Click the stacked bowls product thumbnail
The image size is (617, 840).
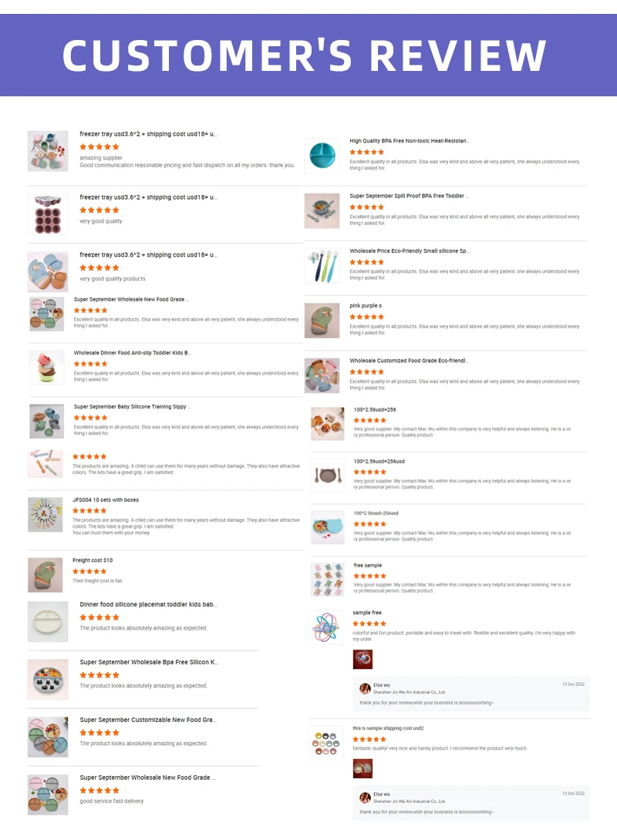[x=46, y=367]
